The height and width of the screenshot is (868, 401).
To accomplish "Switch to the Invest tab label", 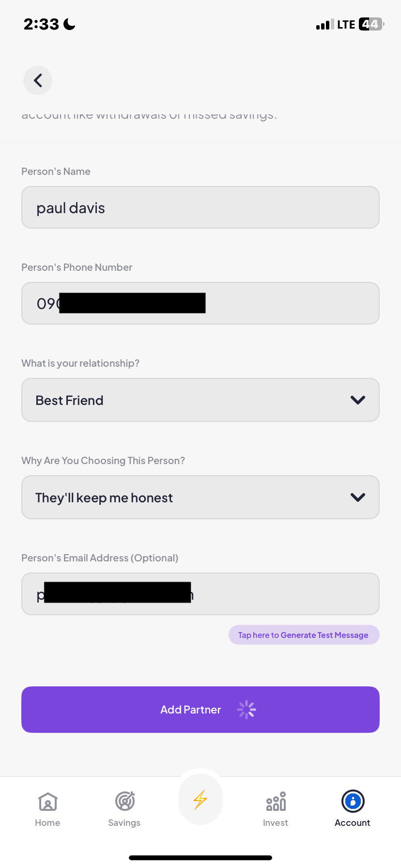I will click(x=276, y=823).
